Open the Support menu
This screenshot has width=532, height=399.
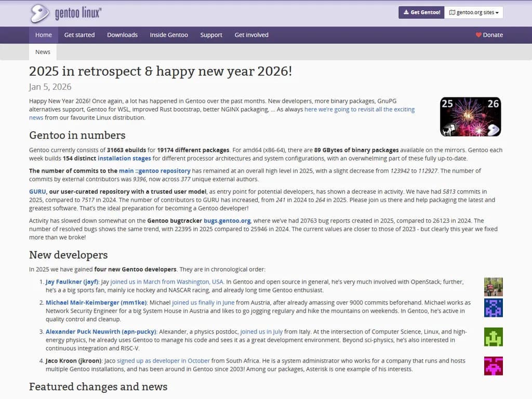[211, 35]
